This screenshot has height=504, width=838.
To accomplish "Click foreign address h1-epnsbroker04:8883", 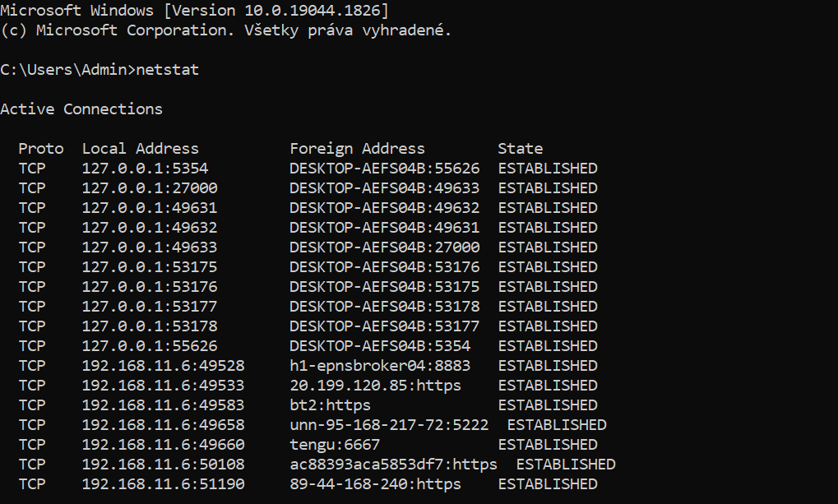I will point(379,366).
